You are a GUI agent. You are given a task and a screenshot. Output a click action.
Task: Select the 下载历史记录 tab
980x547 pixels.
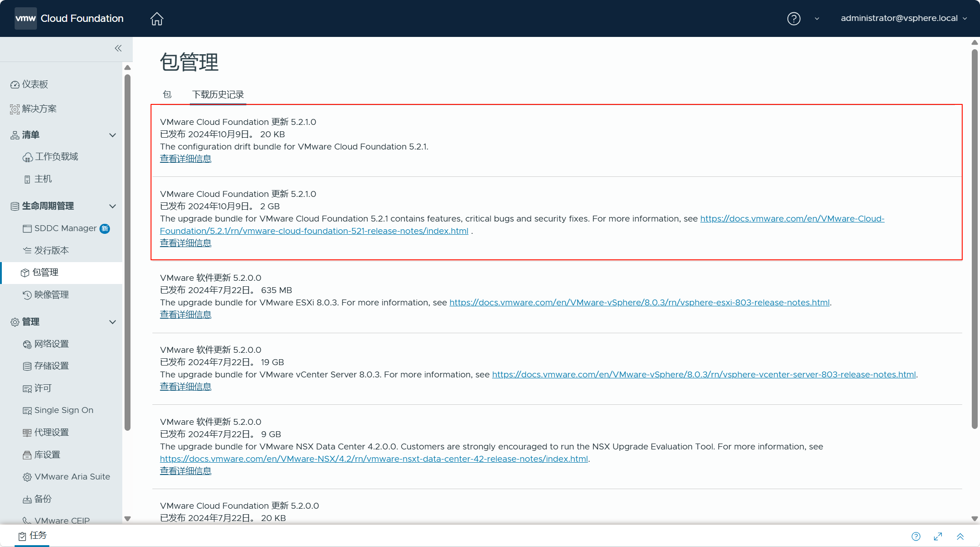click(218, 94)
